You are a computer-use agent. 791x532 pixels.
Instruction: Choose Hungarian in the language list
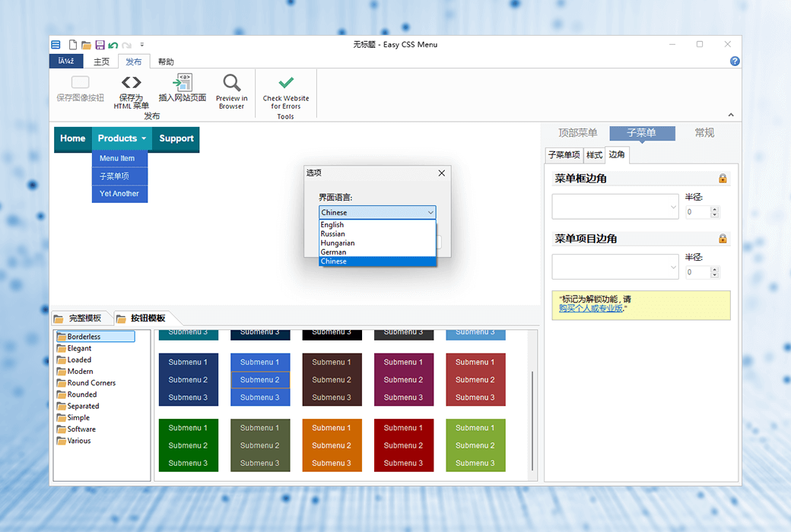click(x=377, y=243)
